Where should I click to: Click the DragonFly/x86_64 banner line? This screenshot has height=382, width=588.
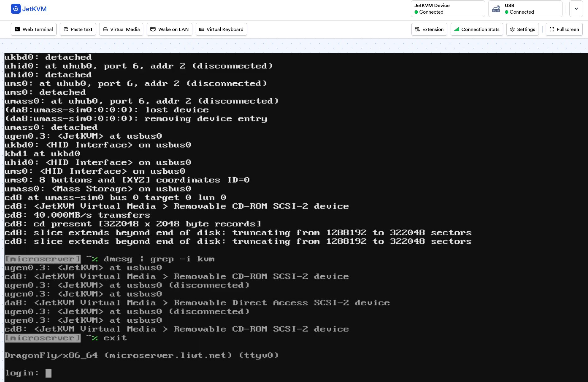tap(141, 355)
